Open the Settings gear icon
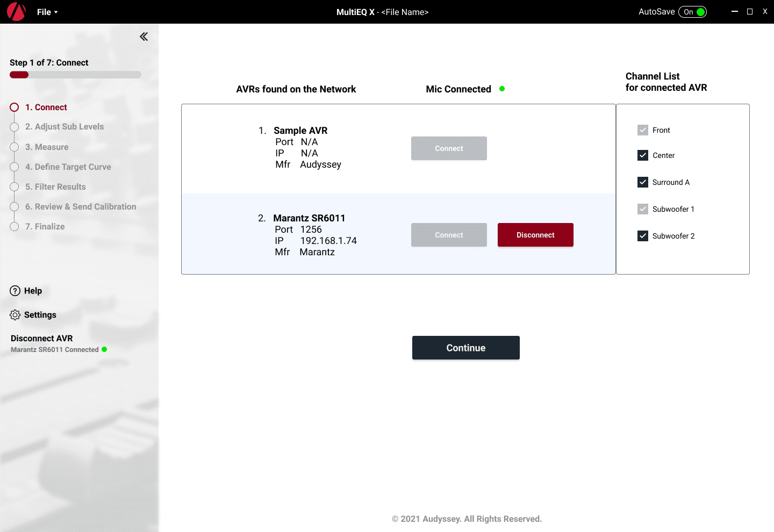 [15, 315]
